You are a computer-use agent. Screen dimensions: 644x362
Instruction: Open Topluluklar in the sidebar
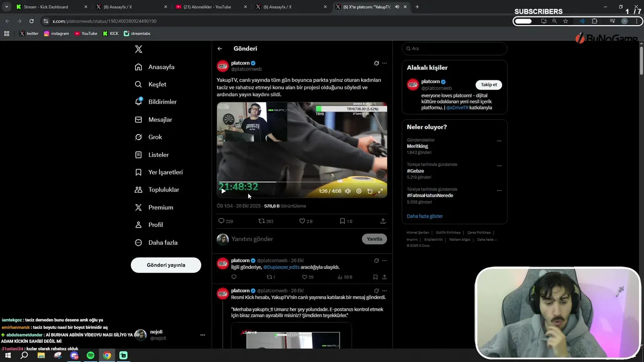pos(157,190)
